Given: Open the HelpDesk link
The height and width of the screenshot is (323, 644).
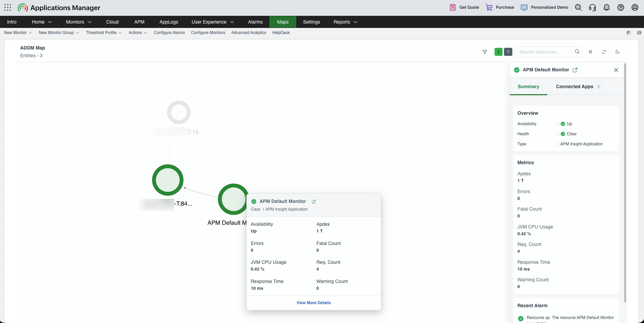Looking at the screenshot, I should 281,33.
